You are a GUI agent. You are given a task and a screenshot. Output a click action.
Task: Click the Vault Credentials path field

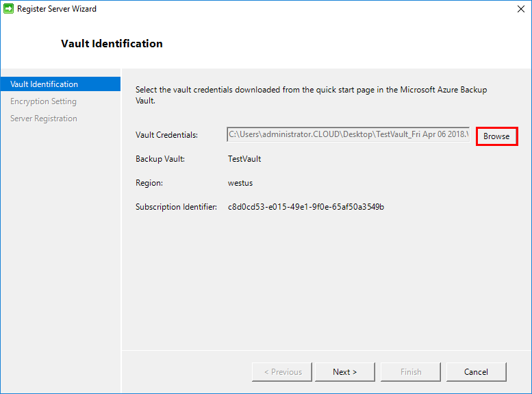pyautogui.click(x=348, y=135)
